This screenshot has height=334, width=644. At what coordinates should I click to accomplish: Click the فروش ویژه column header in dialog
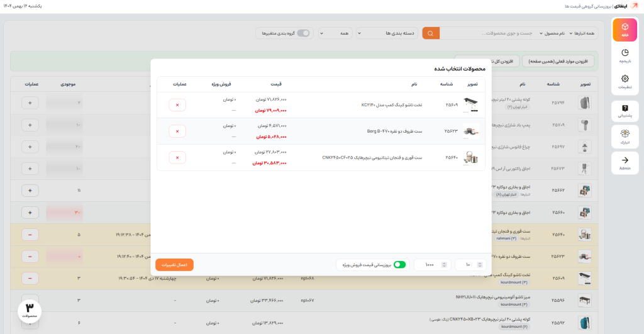221,84
